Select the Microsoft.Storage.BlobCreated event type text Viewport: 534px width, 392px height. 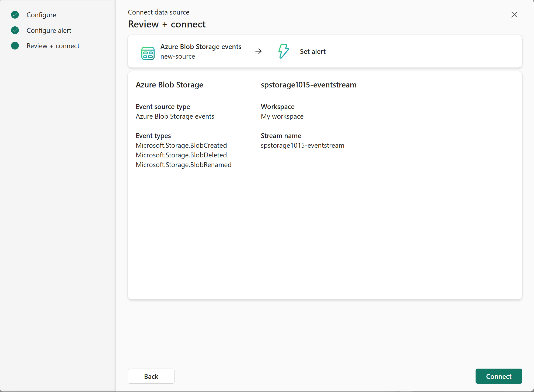click(181, 145)
